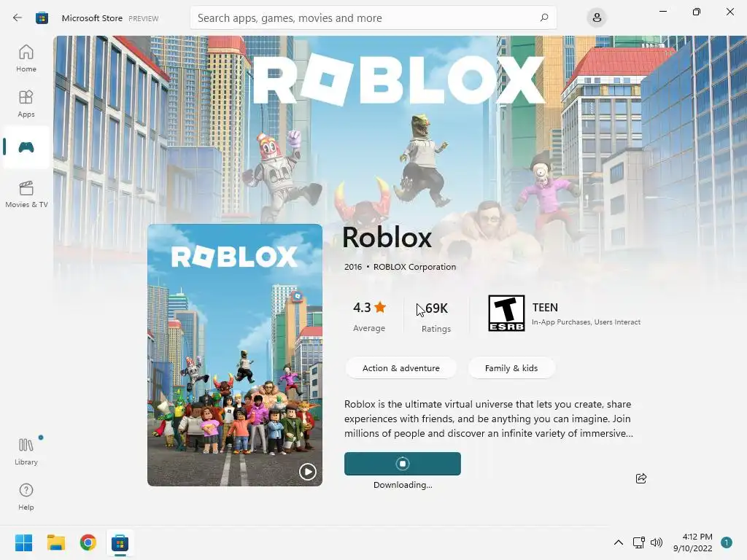Select the Action & adventure category tag
The width and height of the screenshot is (747, 560).
coord(400,368)
